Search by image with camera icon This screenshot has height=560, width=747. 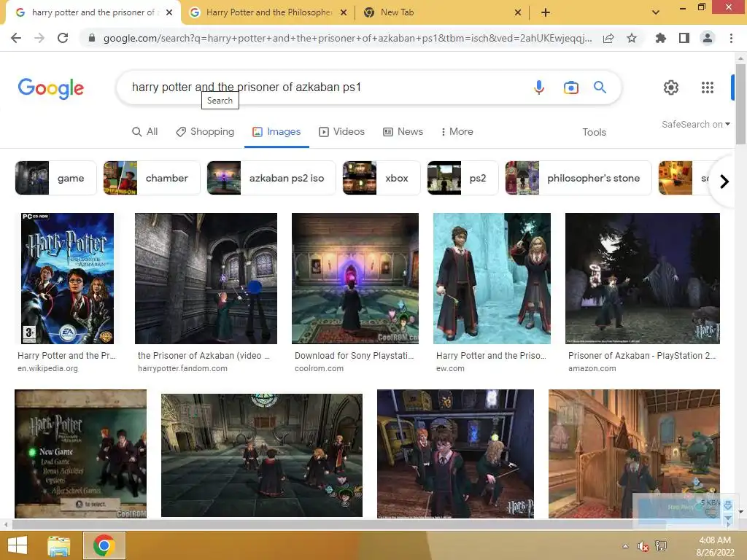[570, 87]
